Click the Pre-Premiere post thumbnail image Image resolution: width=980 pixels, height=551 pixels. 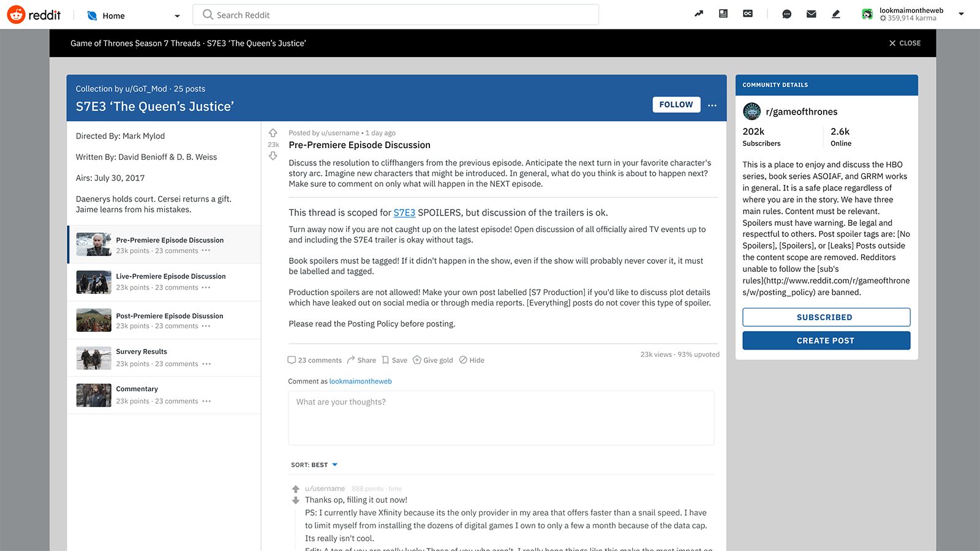(94, 244)
